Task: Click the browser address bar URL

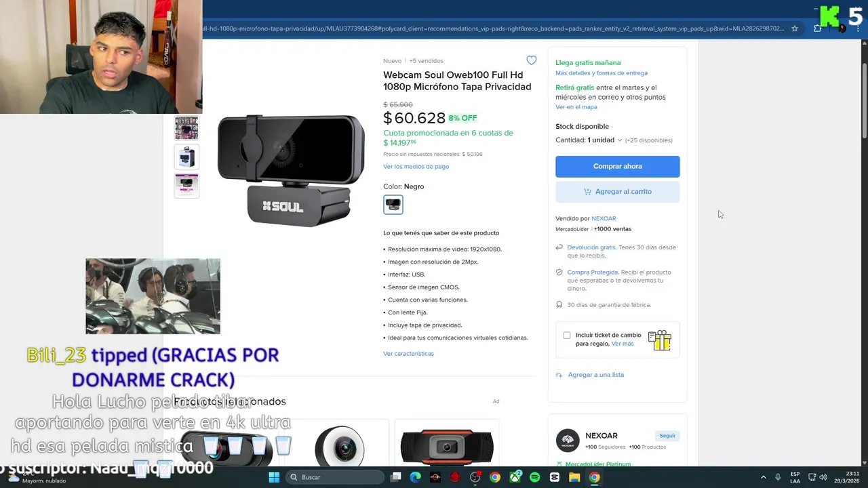Action: pyautogui.click(x=494, y=28)
